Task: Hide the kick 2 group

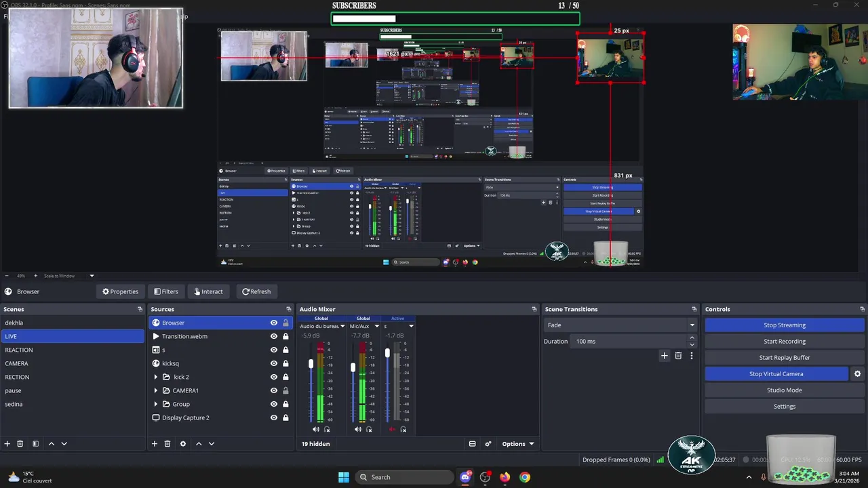Action: coord(274,377)
